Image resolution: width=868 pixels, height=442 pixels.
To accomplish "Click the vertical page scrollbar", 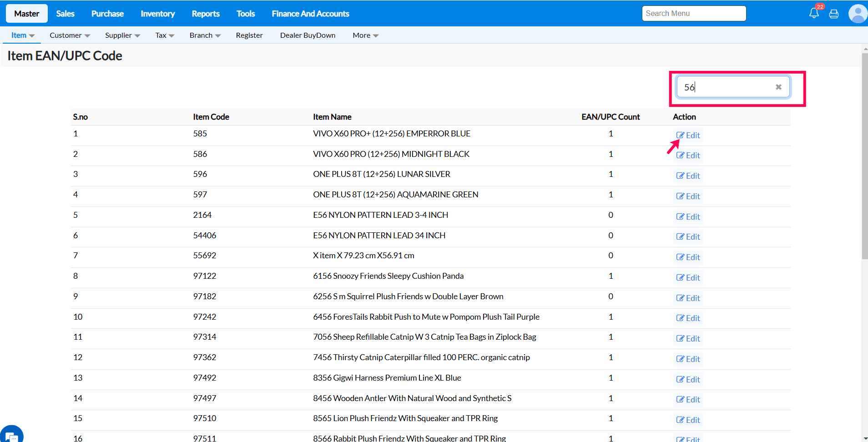I will pyautogui.click(x=864, y=156).
